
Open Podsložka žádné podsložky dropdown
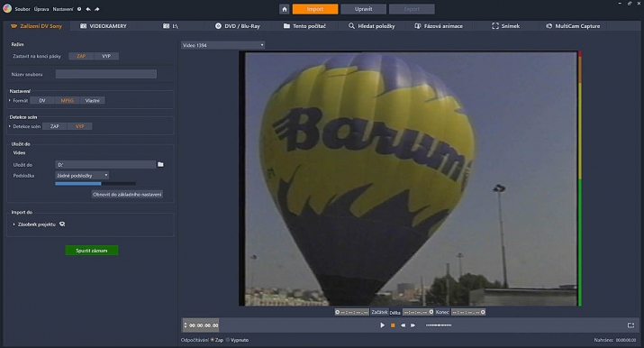point(82,176)
